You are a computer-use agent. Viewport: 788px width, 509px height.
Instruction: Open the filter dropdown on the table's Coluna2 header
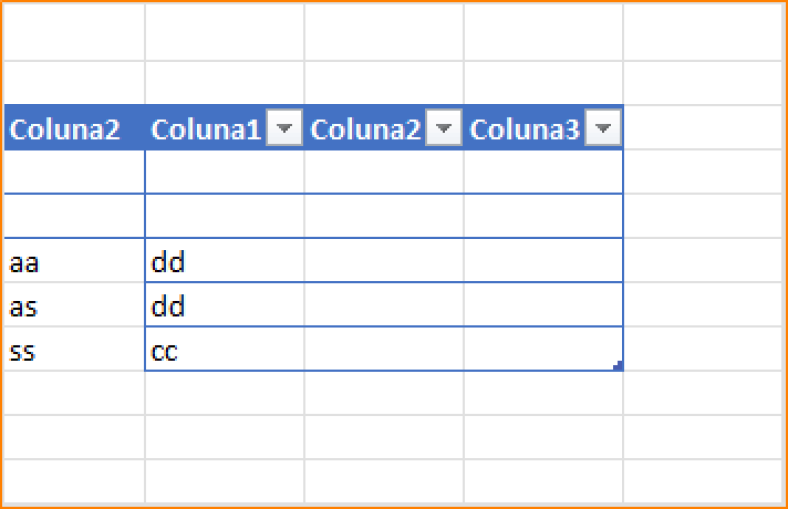443,128
